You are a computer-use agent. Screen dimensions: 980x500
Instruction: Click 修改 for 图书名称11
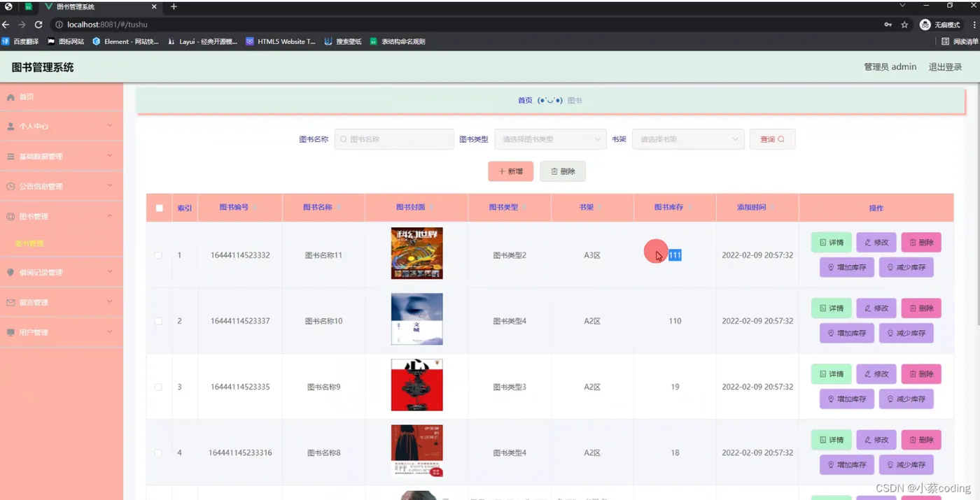876,243
